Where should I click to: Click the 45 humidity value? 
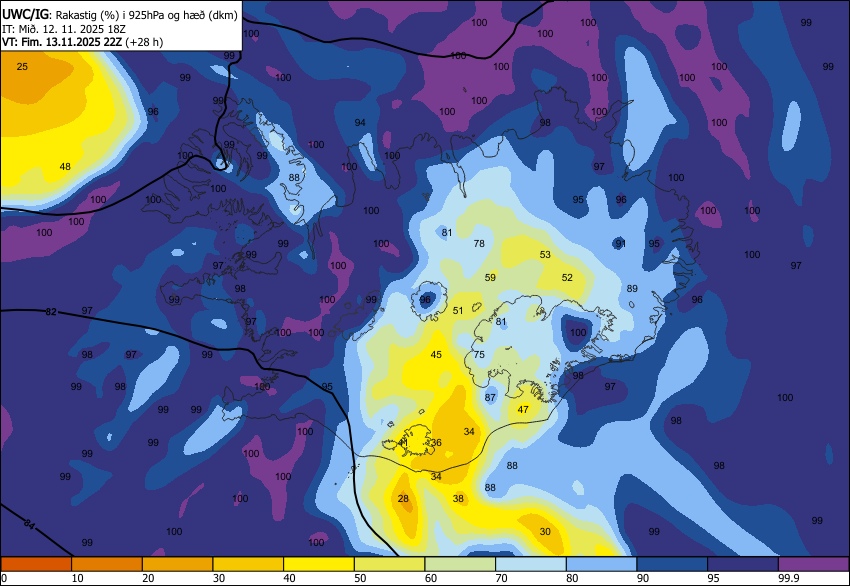[436, 355]
